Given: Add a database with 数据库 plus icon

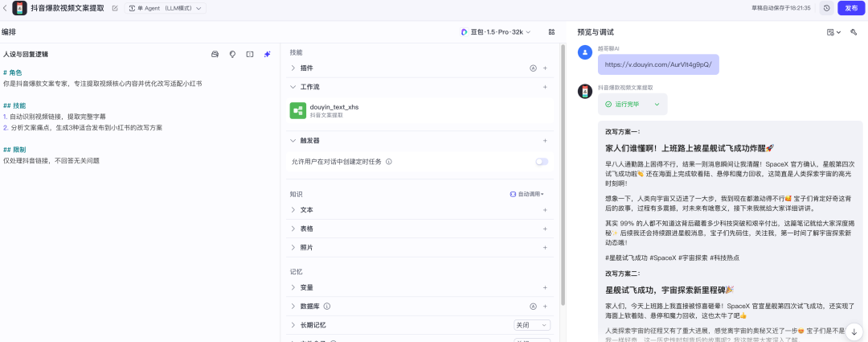Looking at the screenshot, I should click(545, 306).
